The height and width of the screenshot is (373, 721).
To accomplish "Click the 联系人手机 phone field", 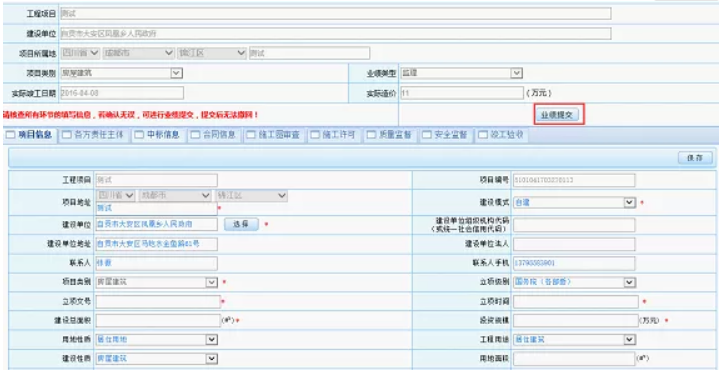I will click(x=574, y=263).
